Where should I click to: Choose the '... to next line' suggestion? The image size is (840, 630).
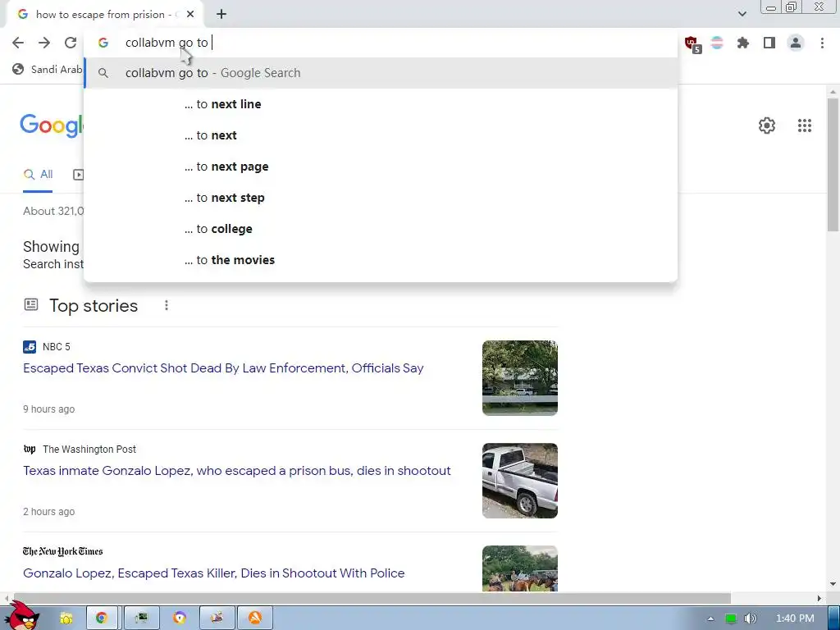coord(381,104)
